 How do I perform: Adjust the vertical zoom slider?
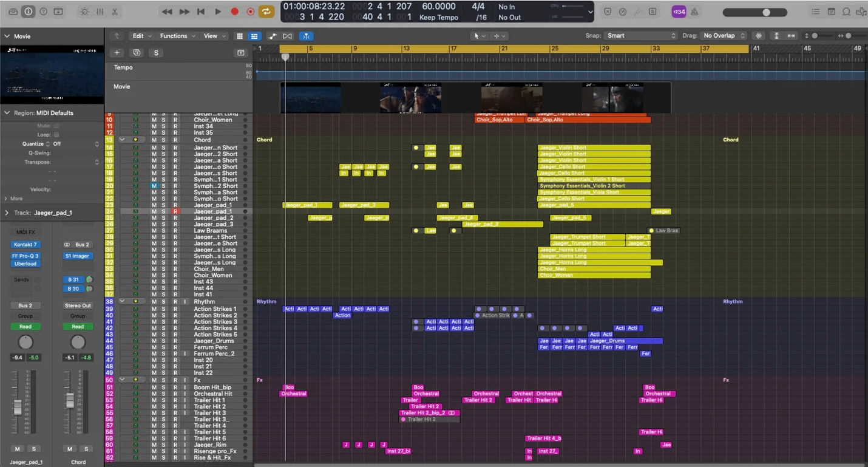[x=819, y=36]
